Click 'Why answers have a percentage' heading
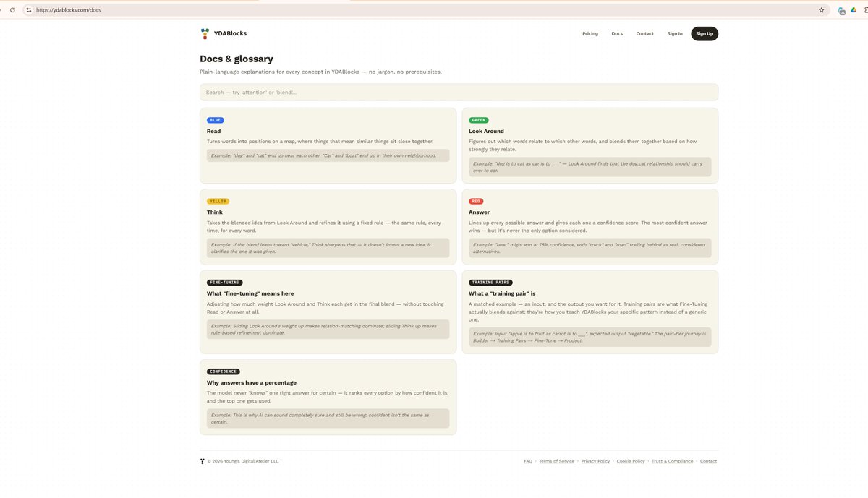This screenshot has width=868, height=498. pyautogui.click(x=252, y=382)
